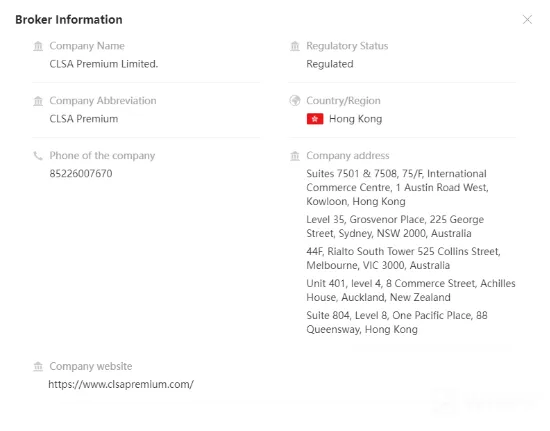The height and width of the screenshot is (431, 550).
Task: Select the One Pacific Place Queensway address
Action: point(397,322)
